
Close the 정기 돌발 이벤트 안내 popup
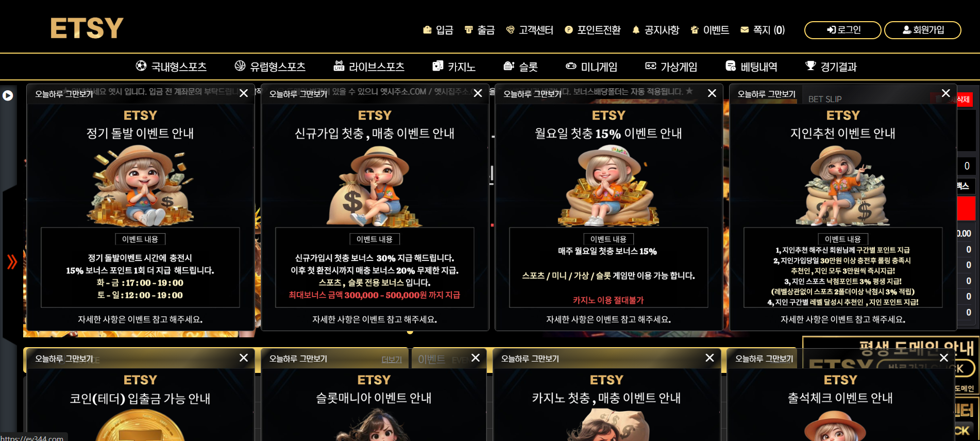coord(244,93)
